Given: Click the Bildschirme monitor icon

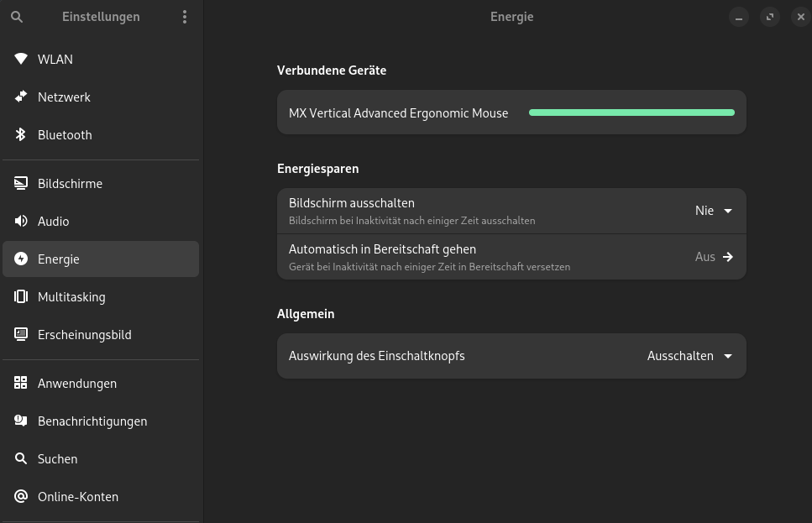Looking at the screenshot, I should pos(21,183).
